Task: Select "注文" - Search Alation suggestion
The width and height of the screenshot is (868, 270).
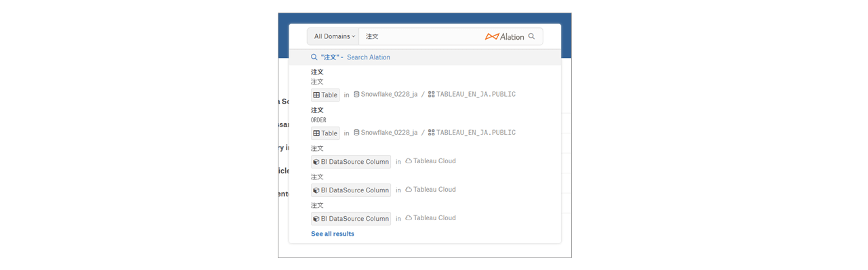Action: coord(425,57)
